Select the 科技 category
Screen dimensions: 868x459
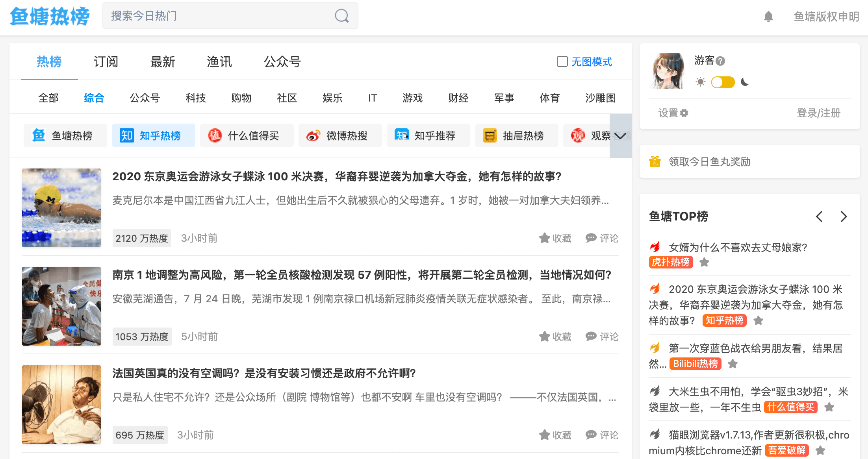coord(195,98)
